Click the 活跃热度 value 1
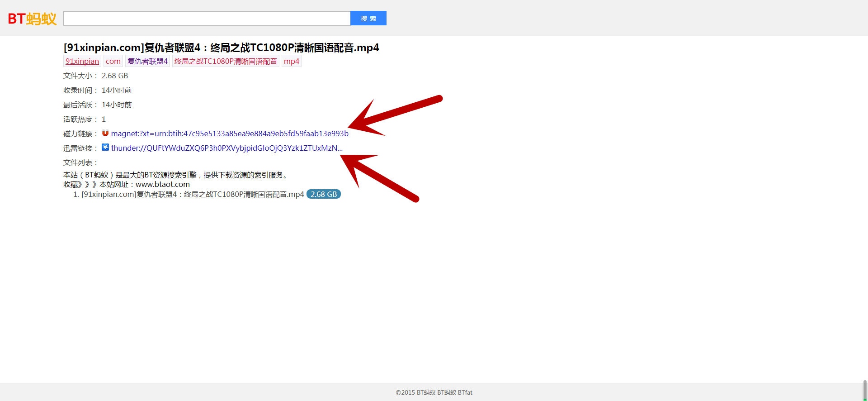This screenshot has height=401, width=868. coord(104,119)
